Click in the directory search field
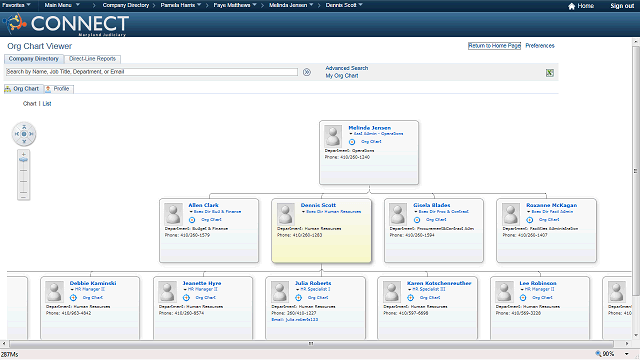The width and height of the screenshot is (640, 360). (151, 72)
